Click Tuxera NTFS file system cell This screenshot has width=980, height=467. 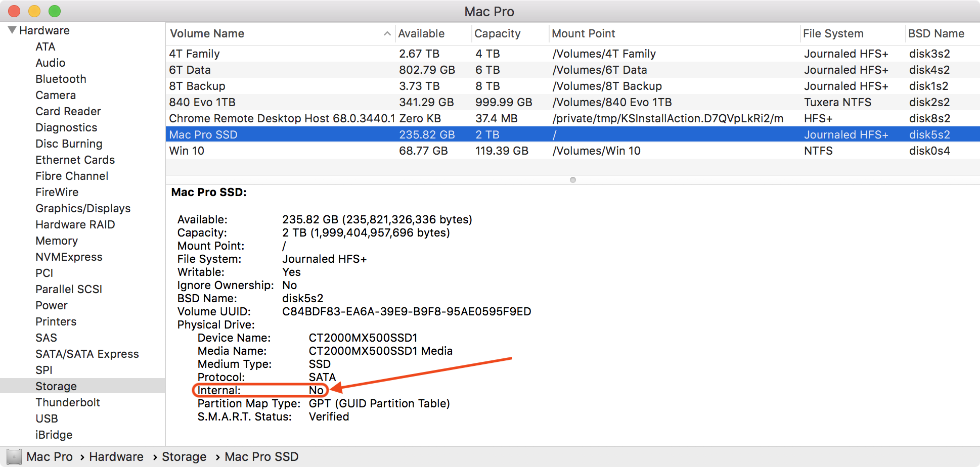(837, 102)
